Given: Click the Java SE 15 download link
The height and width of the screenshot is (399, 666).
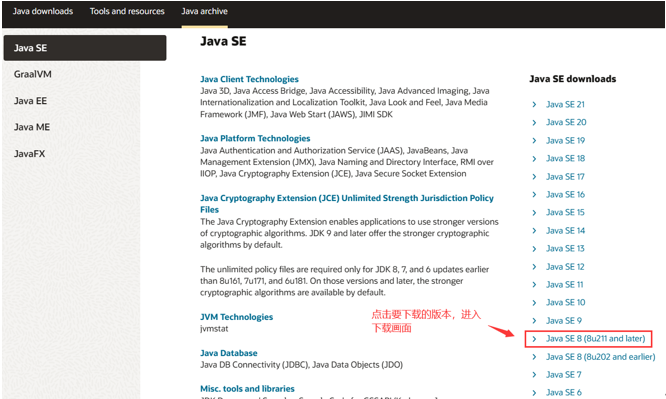Looking at the screenshot, I should (565, 212).
